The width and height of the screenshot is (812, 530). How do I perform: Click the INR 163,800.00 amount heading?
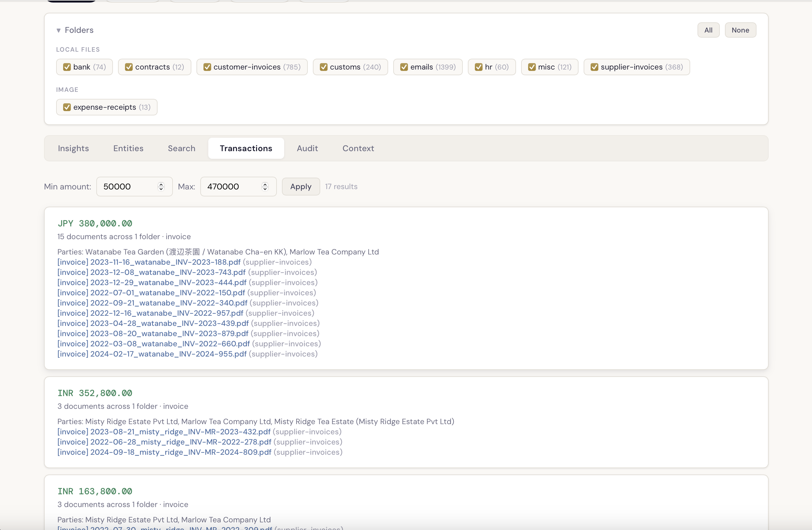95,491
